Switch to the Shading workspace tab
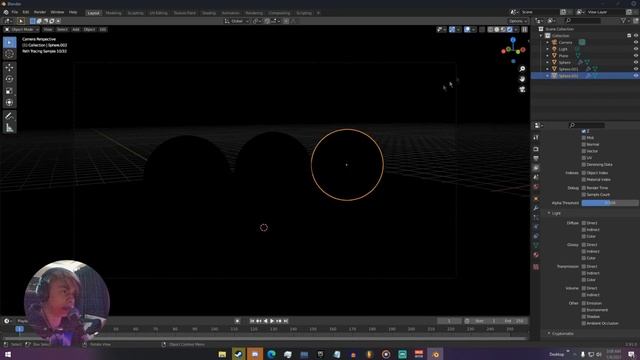 (x=209, y=13)
